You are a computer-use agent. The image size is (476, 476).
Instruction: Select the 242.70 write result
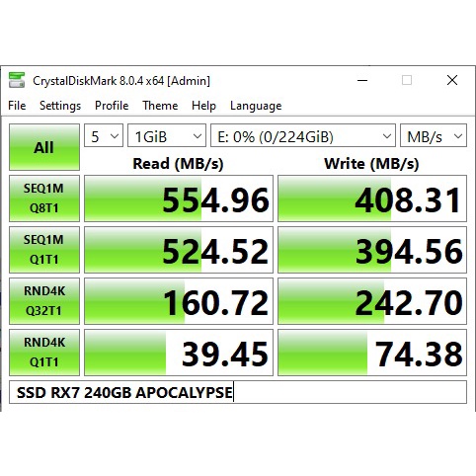point(372,301)
